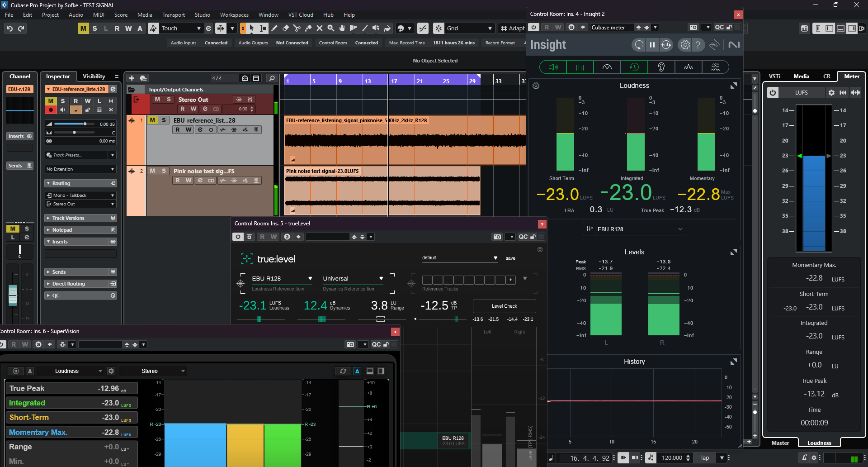
Task: Open SuperVision module settings gear
Action: [x=111, y=371]
